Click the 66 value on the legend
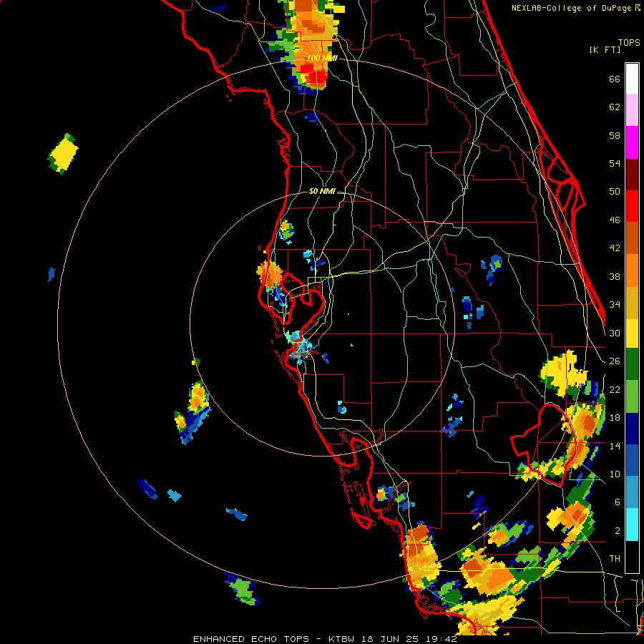Viewport: 644px width, 644px height. click(x=615, y=79)
